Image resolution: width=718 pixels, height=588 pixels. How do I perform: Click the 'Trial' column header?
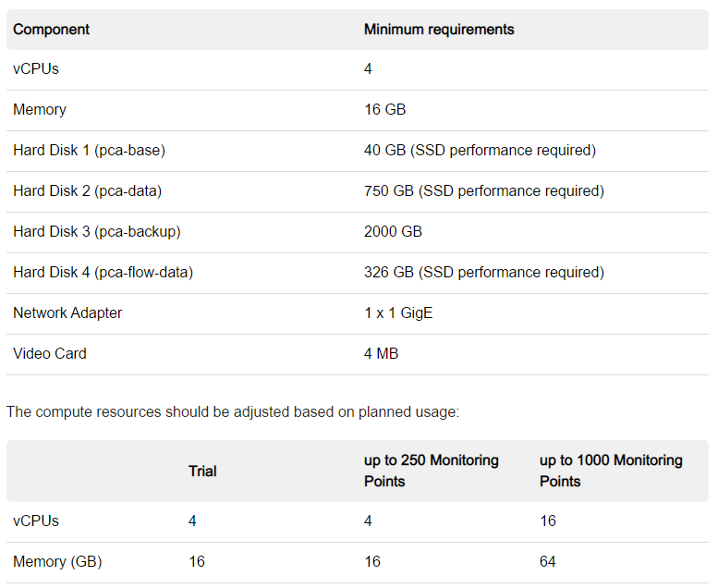[x=202, y=472]
